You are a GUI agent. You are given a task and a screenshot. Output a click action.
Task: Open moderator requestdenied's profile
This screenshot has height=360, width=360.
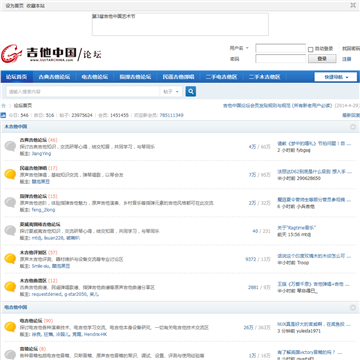(47, 294)
